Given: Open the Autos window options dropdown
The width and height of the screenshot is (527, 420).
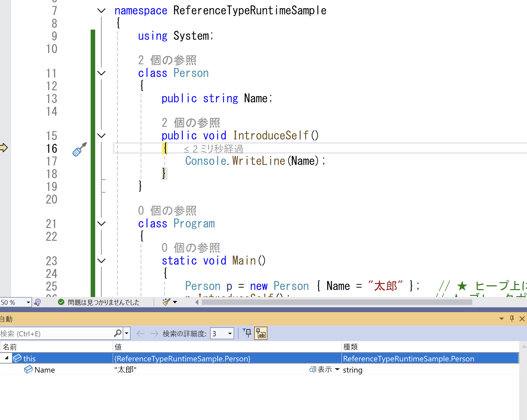Looking at the screenshot, I should (502, 319).
